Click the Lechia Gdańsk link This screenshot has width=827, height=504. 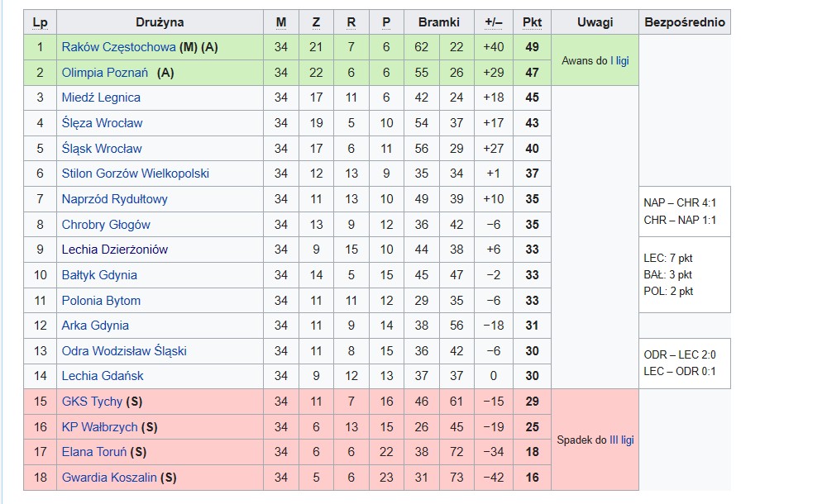click(103, 376)
